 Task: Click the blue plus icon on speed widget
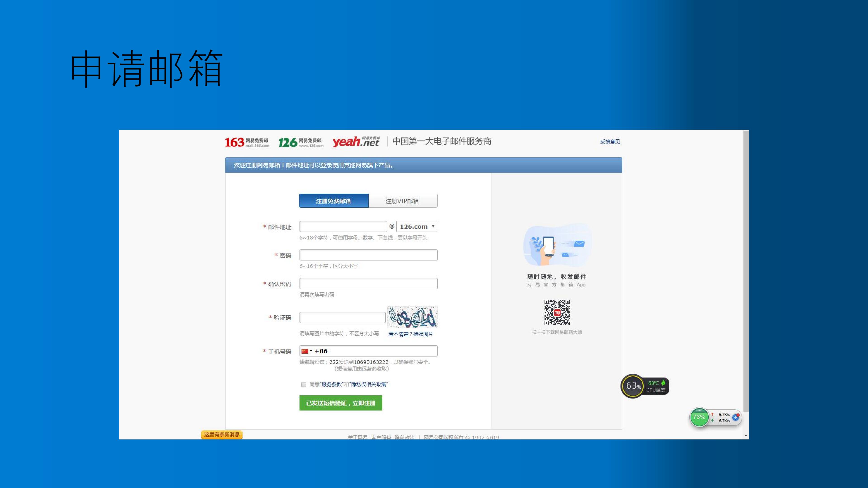coord(736,417)
